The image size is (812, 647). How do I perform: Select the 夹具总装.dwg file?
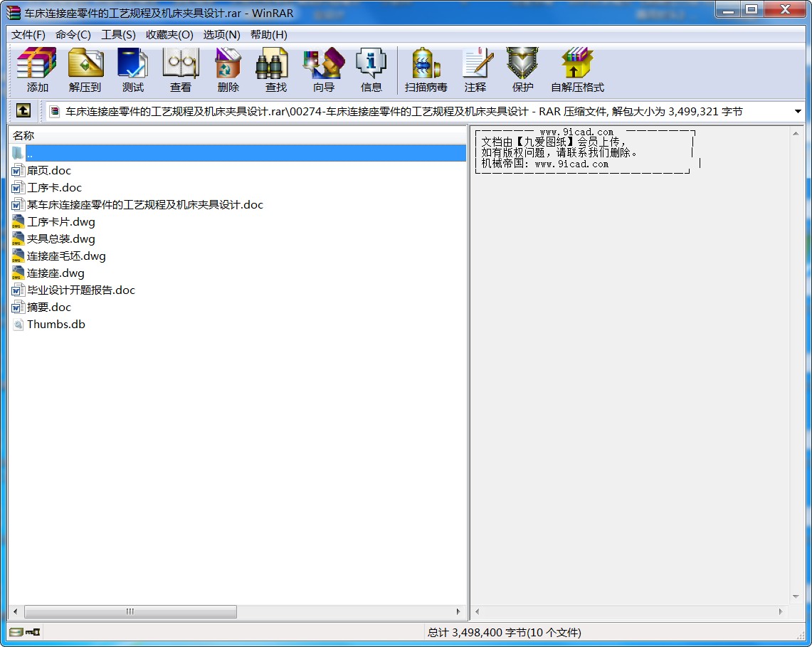(x=60, y=239)
